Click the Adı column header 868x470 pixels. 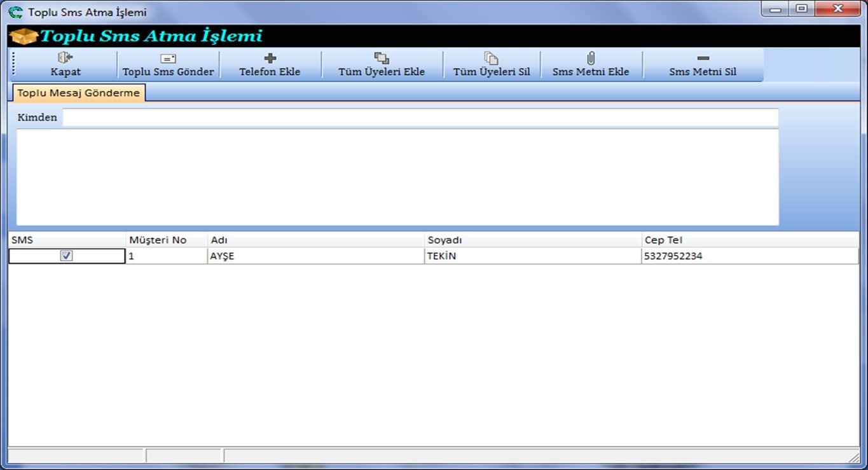pos(316,240)
